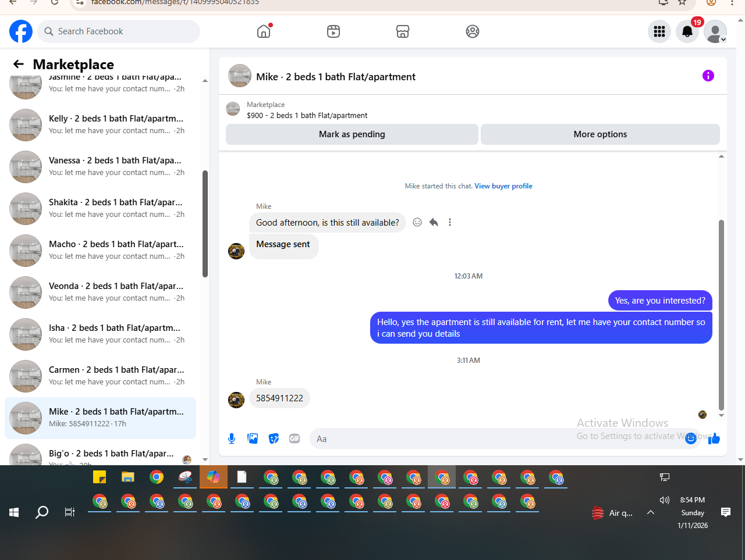Click the conversation list scrollbar thumb
This screenshot has height=560, width=745.
coord(205,224)
